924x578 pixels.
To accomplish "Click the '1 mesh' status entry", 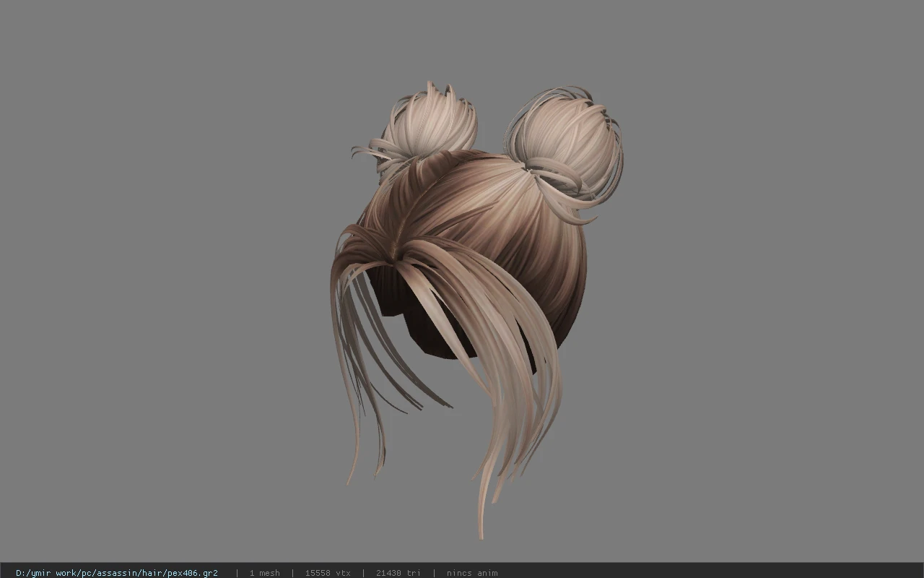I will [x=264, y=573].
